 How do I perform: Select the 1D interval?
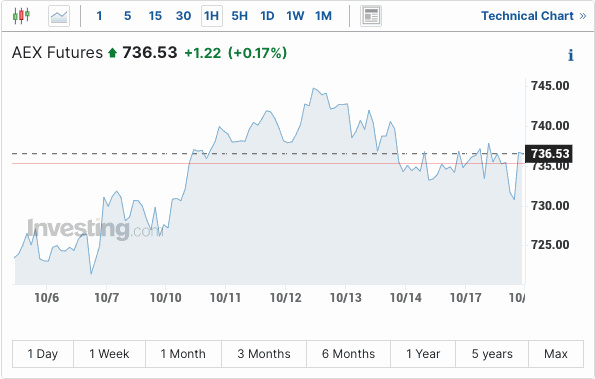[x=267, y=16]
